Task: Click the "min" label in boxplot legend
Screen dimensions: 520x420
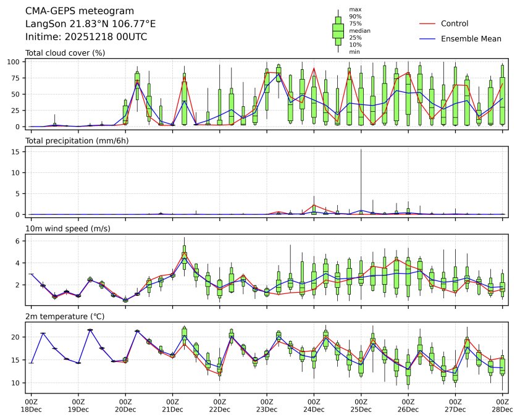Action: (x=354, y=52)
